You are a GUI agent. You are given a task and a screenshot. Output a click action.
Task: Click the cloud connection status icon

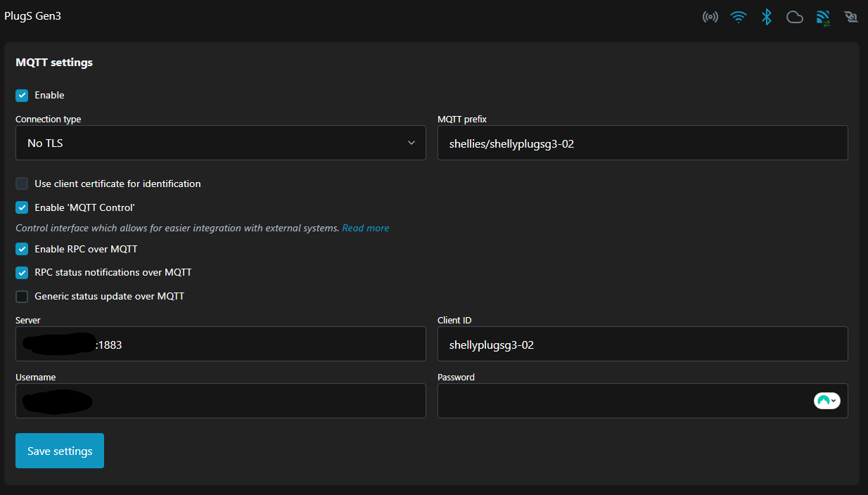click(x=795, y=17)
